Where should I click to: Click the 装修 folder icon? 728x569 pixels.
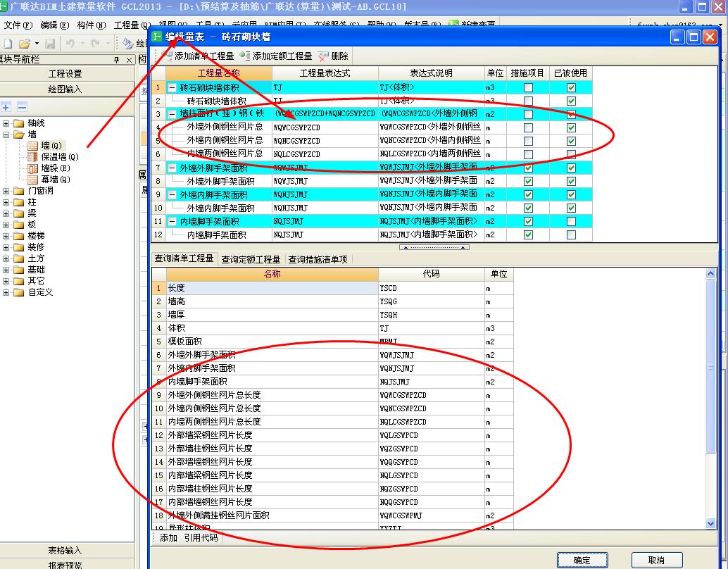point(18,247)
